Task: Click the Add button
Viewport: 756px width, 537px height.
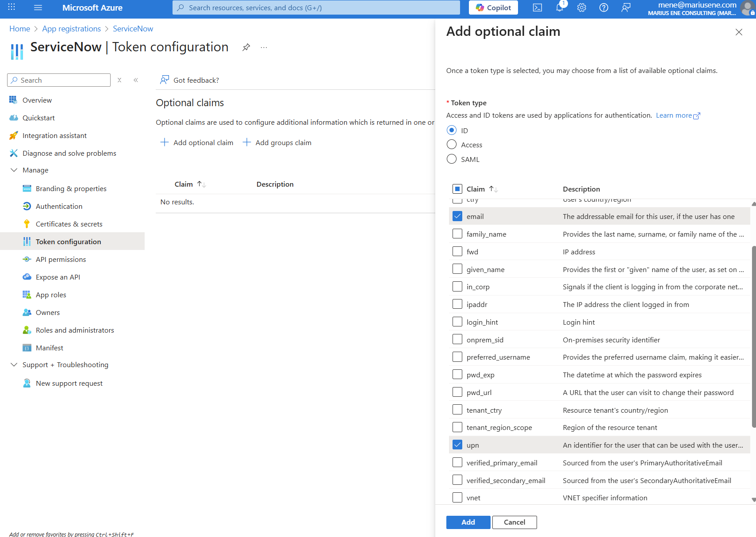Action: coord(468,522)
